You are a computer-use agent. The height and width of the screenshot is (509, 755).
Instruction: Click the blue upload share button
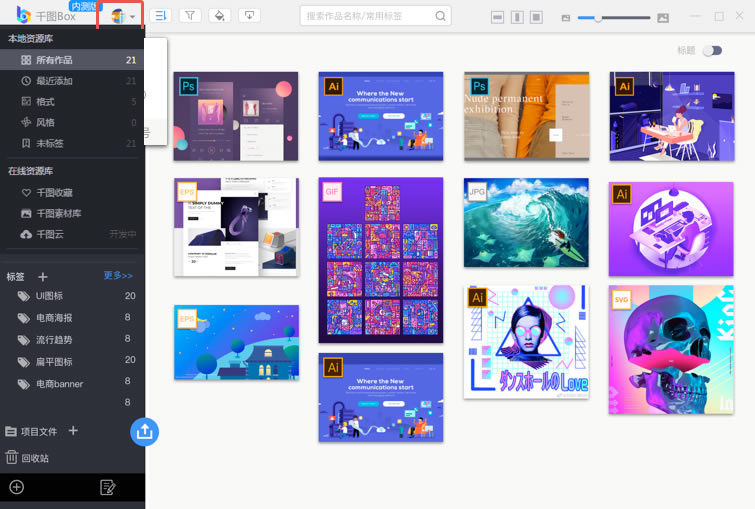pyautogui.click(x=144, y=432)
